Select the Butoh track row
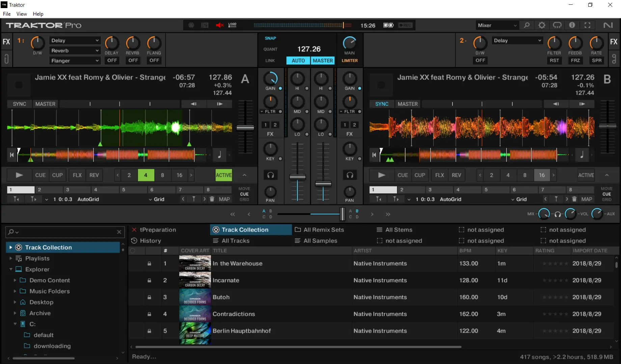Image resolution: width=621 pixels, height=364 pixels. pos(221,297)
